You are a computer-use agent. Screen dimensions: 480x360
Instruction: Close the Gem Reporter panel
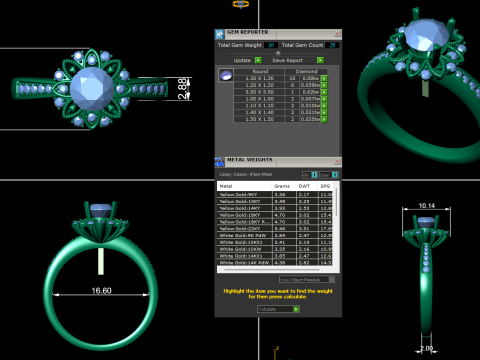pyautogui.click(x=337, y=34)
